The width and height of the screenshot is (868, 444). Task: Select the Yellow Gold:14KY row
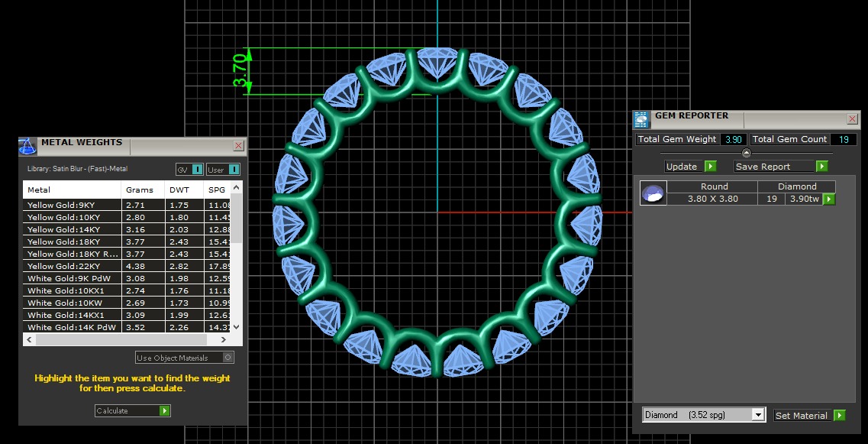click(126, 229)
